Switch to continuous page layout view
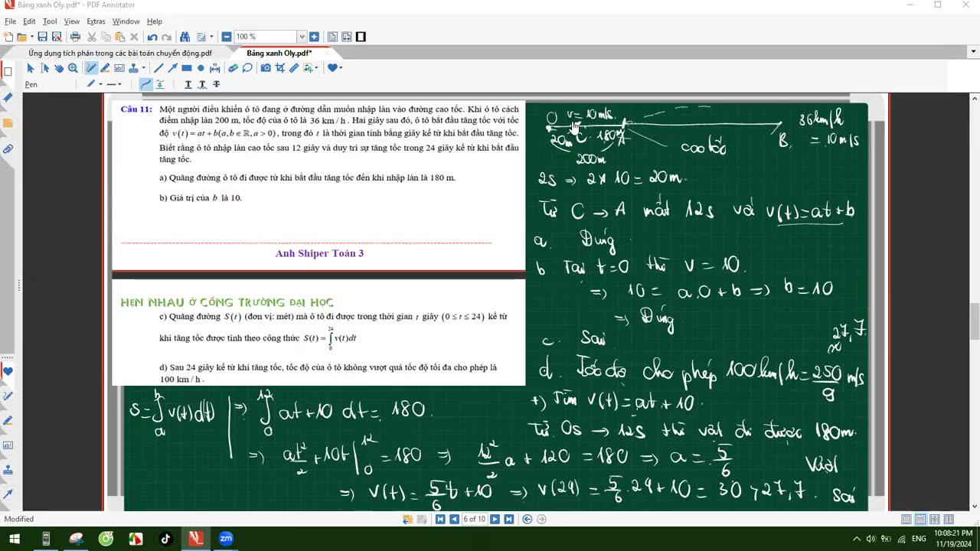 [x=921, y=519]
